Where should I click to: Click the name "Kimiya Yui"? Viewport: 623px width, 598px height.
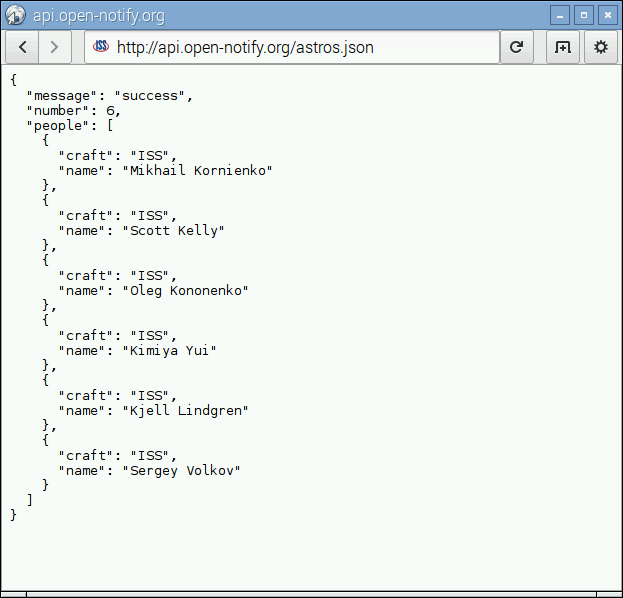(x=169, y=351)
